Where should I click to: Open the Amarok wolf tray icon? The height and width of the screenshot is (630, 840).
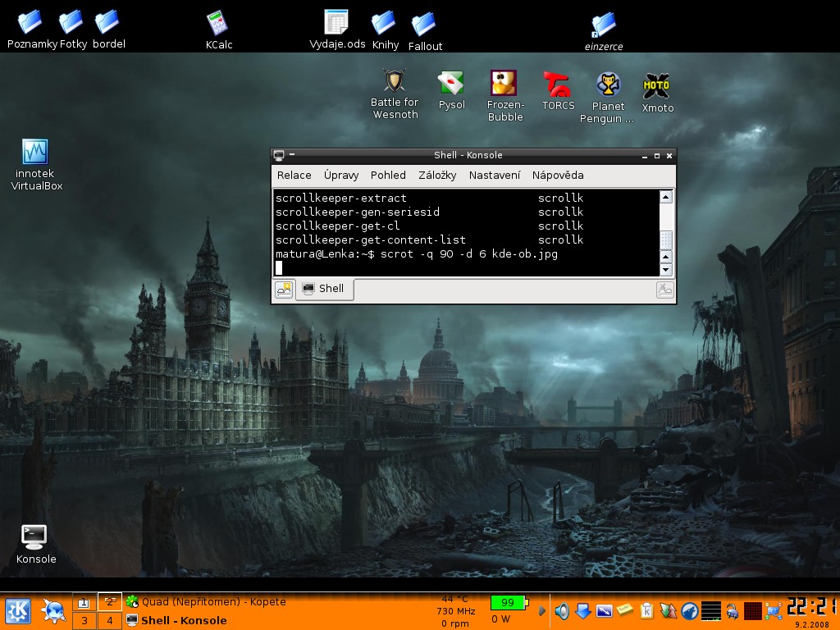[x=689, y=610]
